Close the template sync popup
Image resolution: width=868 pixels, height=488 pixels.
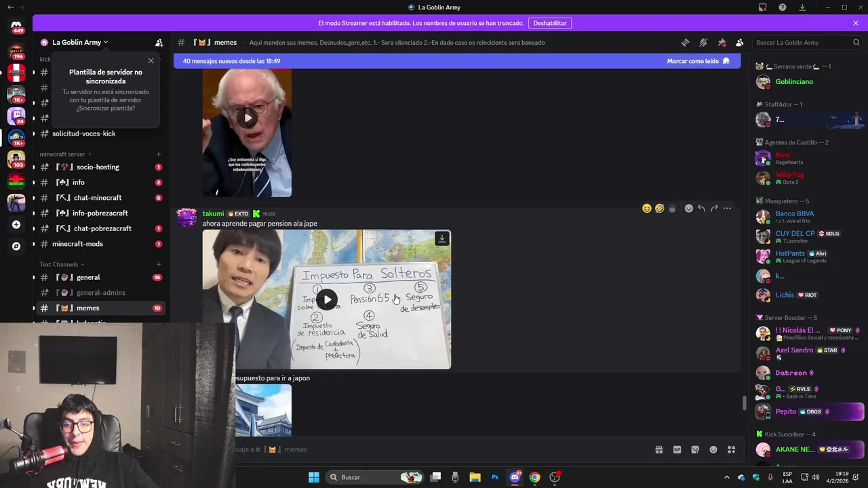[151, 60]
